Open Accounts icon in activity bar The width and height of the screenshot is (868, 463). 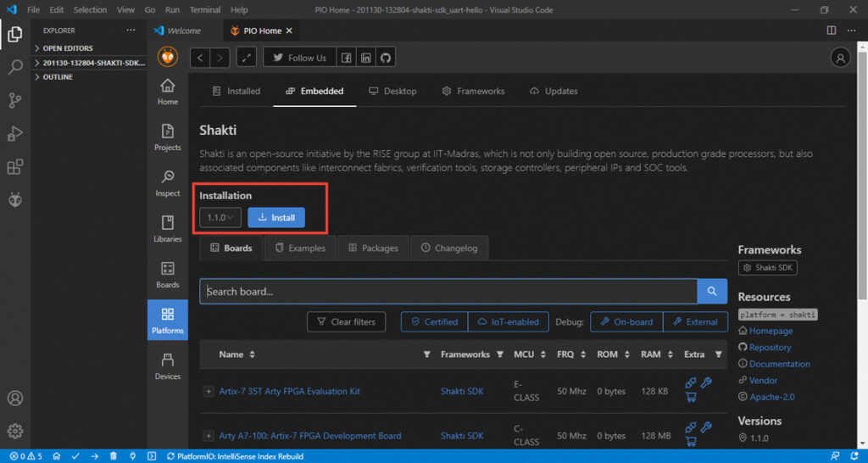click(15, 399)
